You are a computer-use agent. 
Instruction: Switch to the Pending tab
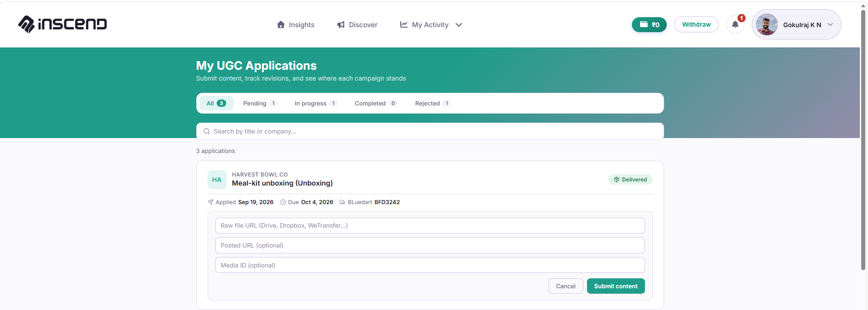(260, 103)
